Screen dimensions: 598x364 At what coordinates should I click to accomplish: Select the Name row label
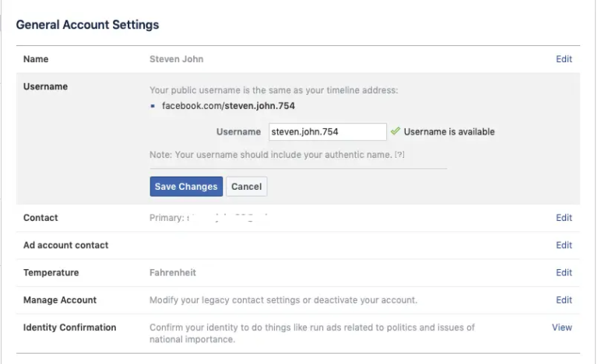[36, 59]
